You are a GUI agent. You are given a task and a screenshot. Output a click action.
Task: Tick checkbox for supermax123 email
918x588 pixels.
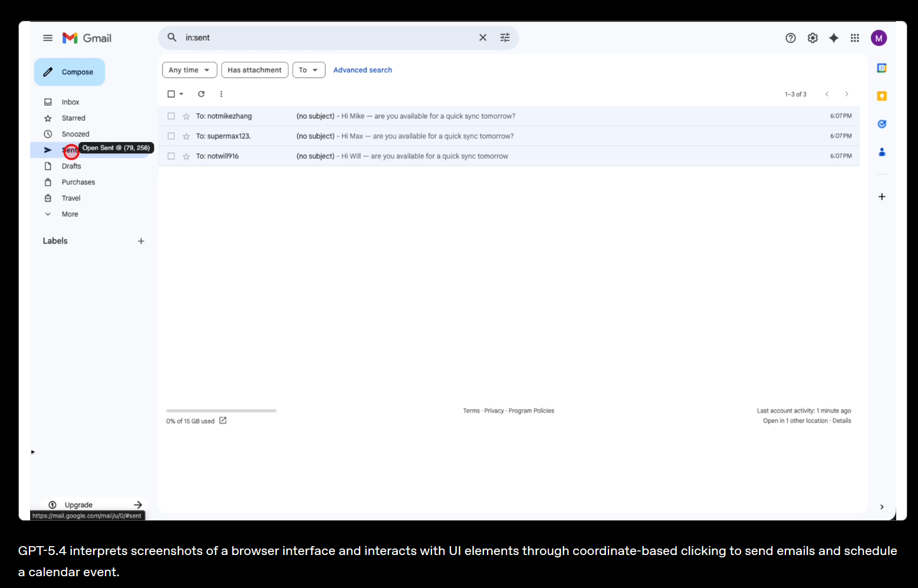(x=171, y=136)
